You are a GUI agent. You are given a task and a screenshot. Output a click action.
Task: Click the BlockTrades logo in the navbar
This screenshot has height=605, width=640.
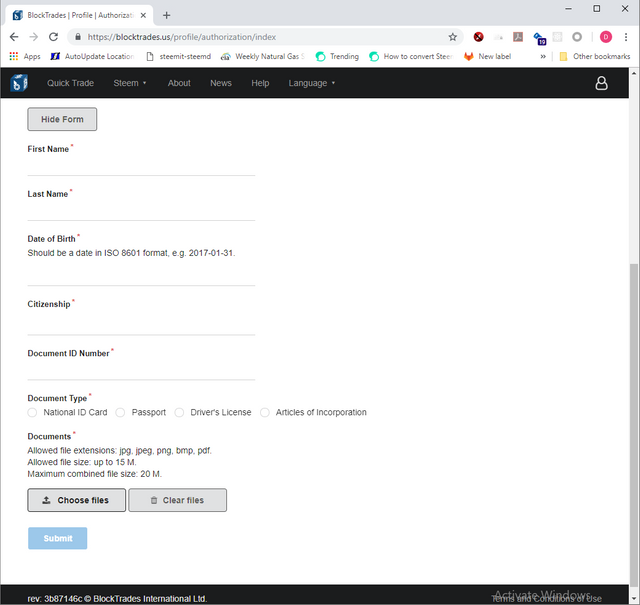tap(19, 83)
